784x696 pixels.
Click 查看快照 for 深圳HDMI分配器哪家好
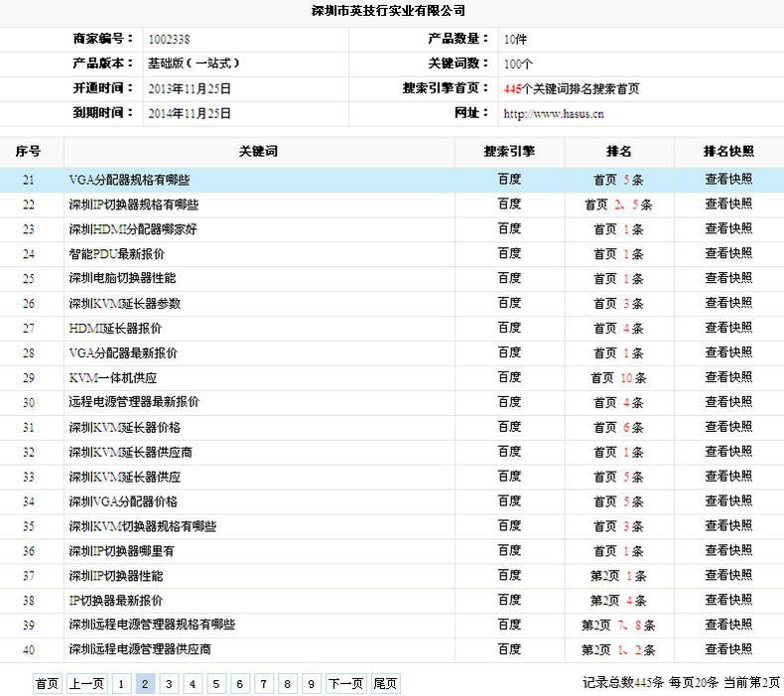[728, 228]
